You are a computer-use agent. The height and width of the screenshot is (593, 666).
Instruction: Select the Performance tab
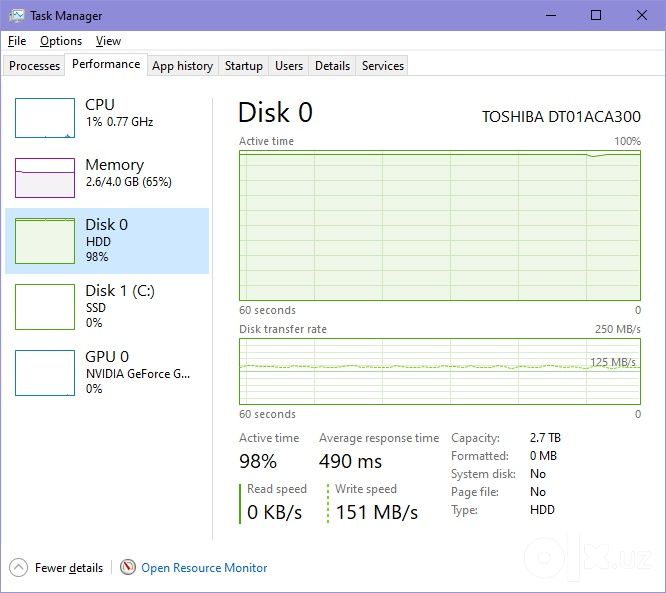106,64
